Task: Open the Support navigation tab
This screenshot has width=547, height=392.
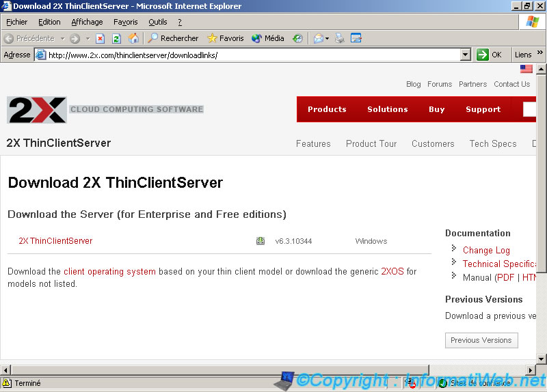Action: point(483,109)
